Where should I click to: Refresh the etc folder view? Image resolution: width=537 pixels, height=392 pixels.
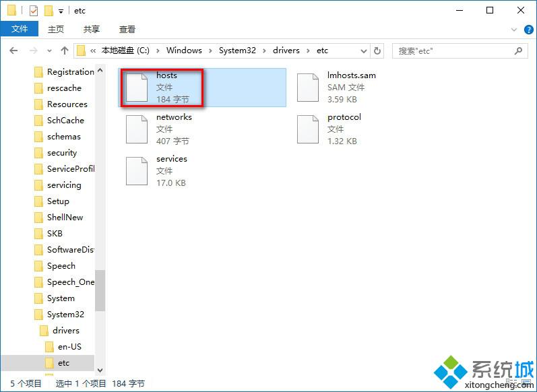point(377,51)
